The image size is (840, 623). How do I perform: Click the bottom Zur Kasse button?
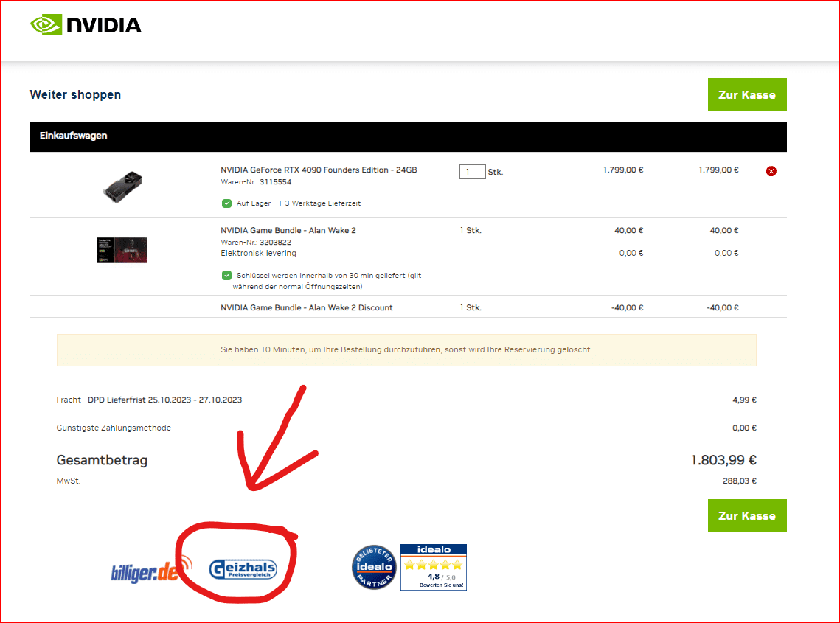click(x=747, y=516)
